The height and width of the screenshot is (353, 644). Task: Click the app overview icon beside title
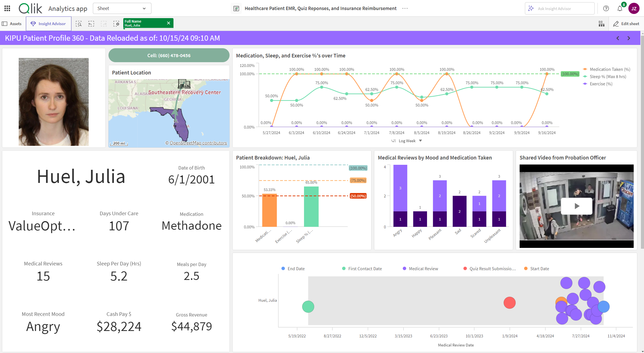pos(236,8)
